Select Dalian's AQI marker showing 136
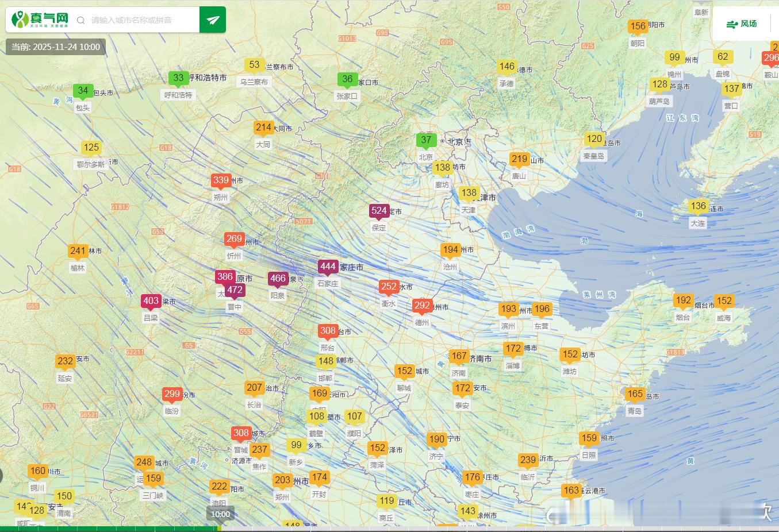The width and height of the screenshot is (779, 532). point(698,207)
